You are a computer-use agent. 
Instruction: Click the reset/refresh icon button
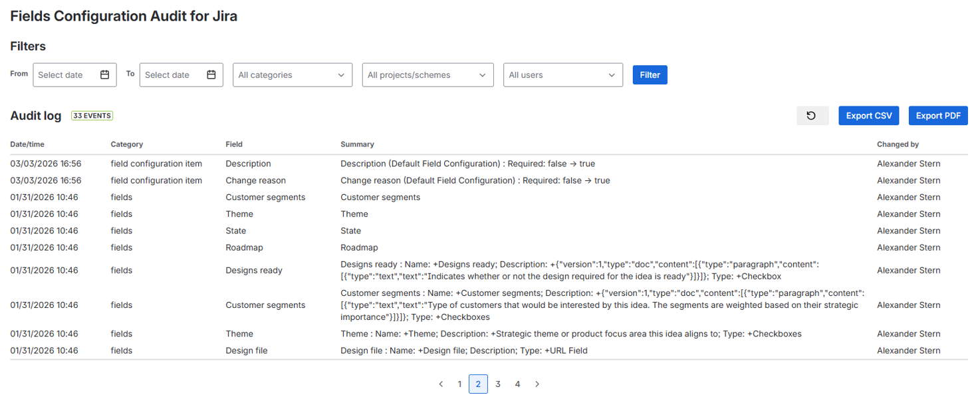(x=812, y=116)
